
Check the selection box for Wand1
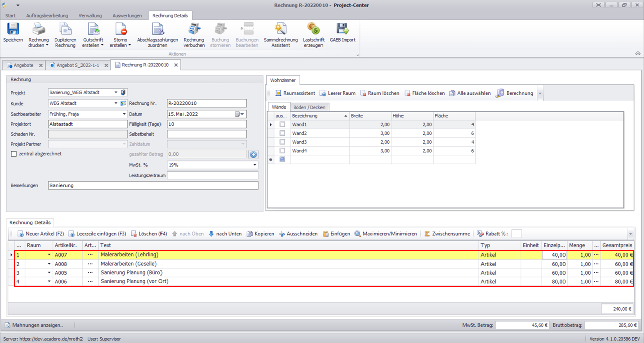tap(282, 124)
